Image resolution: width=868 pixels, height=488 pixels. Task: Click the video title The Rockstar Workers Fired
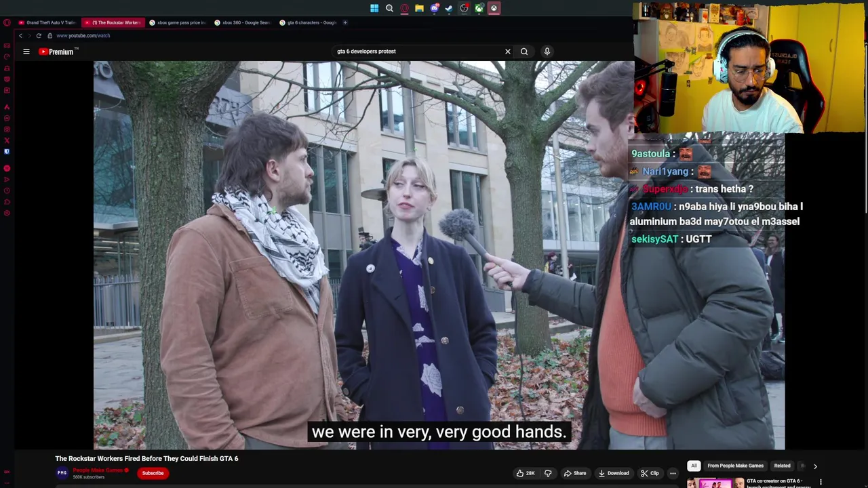pyautogui.click(x=146, y=459)
